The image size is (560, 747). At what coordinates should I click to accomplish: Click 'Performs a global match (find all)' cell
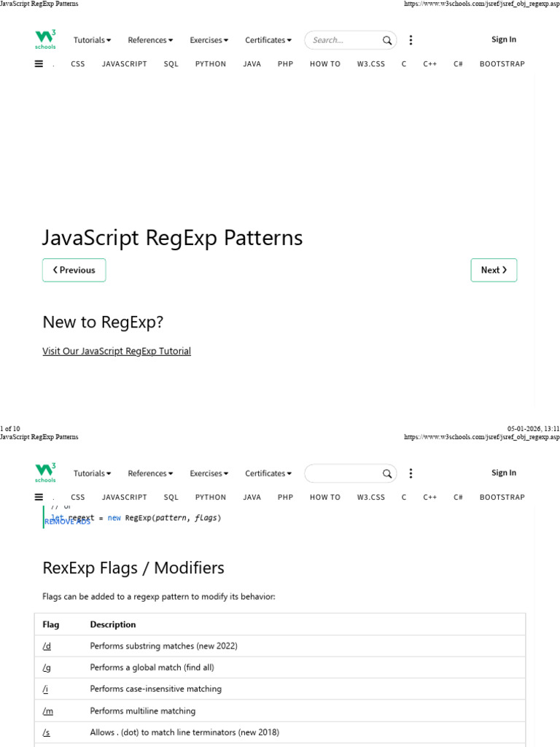pos(152,667)
